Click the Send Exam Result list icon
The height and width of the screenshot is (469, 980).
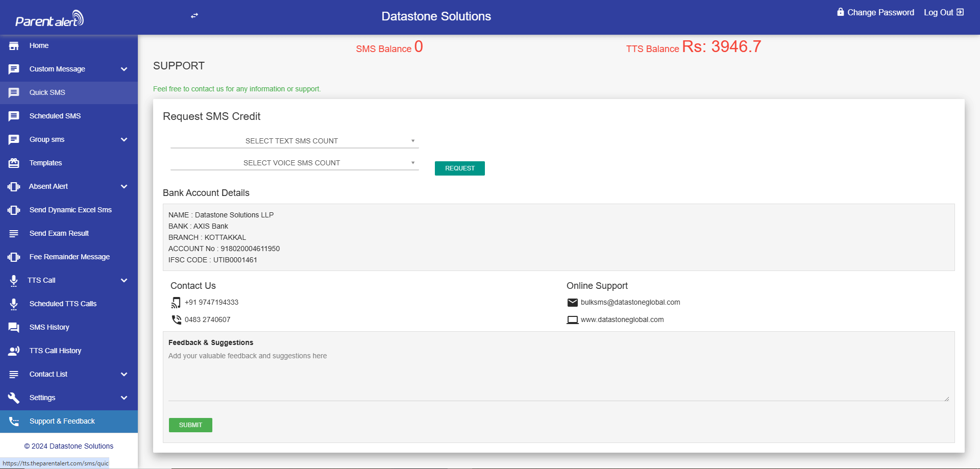[x=14, y=234]
